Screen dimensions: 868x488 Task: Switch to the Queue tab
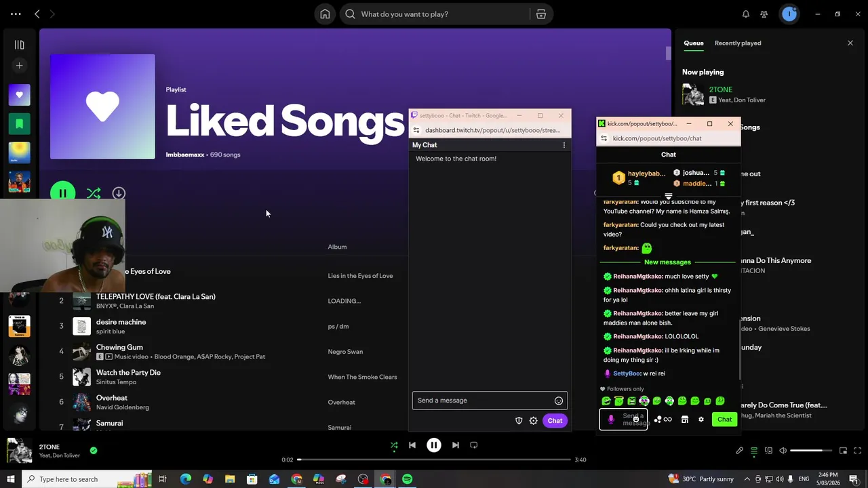click(693, 43)
